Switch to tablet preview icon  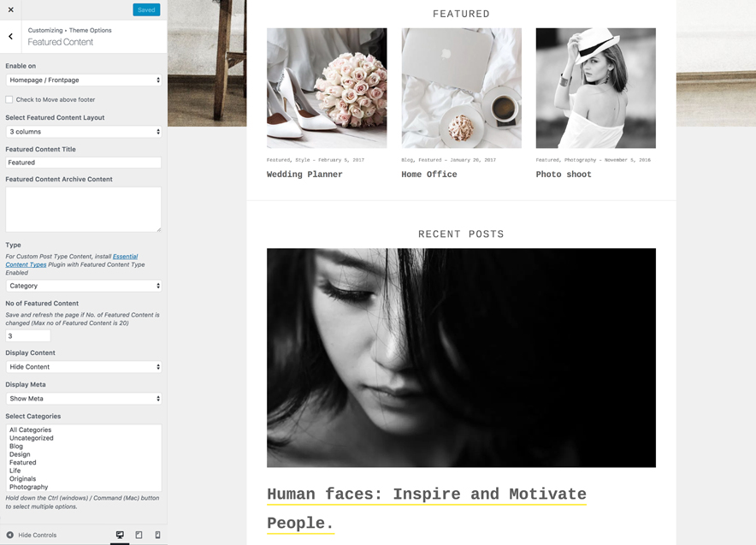pyautogui.click(x=139, y=535)
